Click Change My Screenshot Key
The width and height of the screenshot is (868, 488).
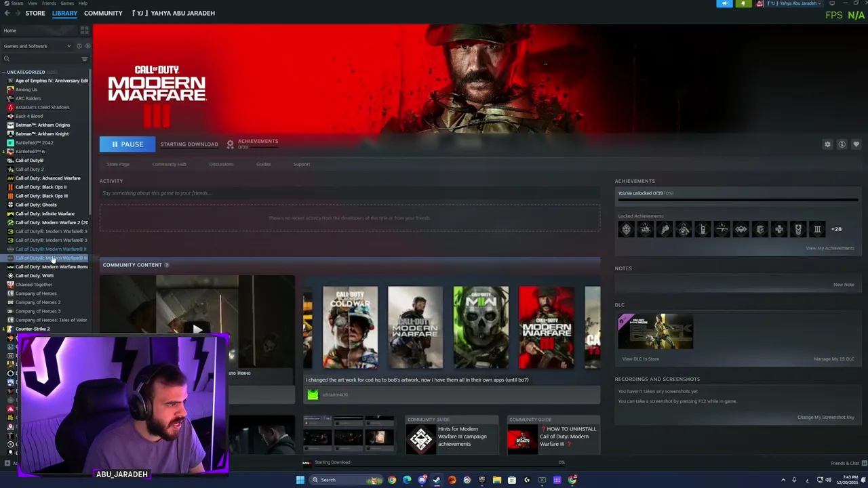pyautogui.click(x=826, y=417)
